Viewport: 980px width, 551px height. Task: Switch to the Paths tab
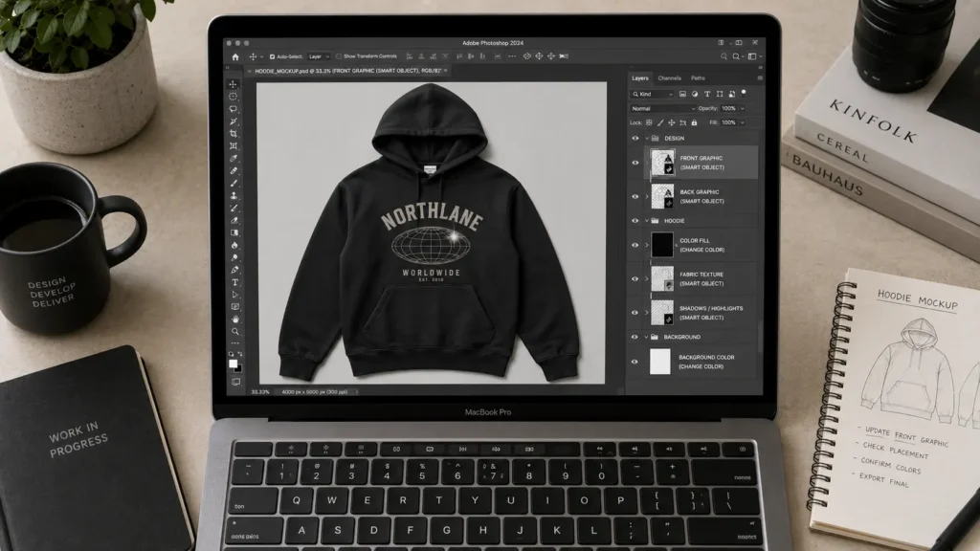698,78
